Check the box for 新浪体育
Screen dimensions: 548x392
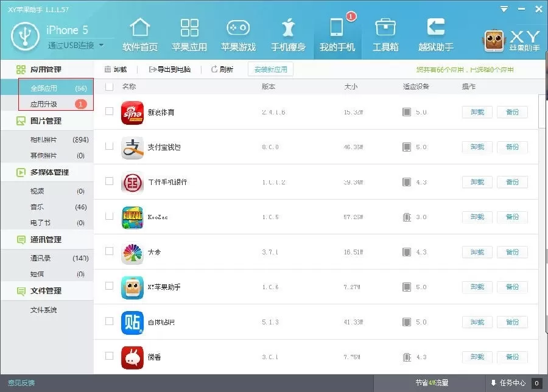(110, 111)
